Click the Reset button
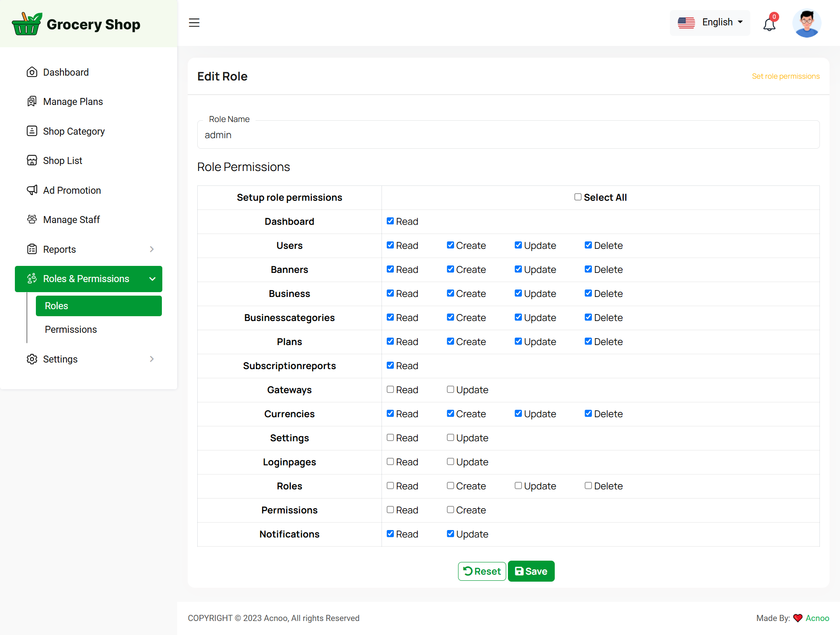This screenshot has width=840, height=635. click(x=482, y=571)
